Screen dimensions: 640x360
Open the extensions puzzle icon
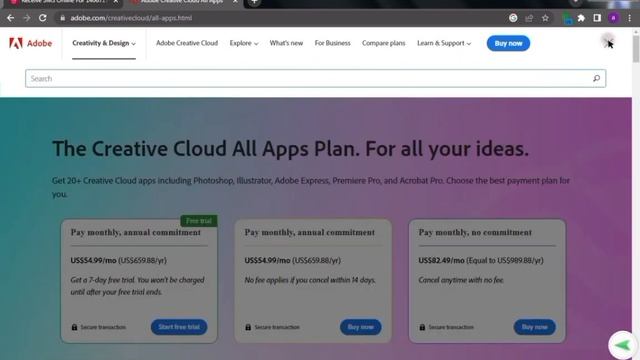point(581,18)
